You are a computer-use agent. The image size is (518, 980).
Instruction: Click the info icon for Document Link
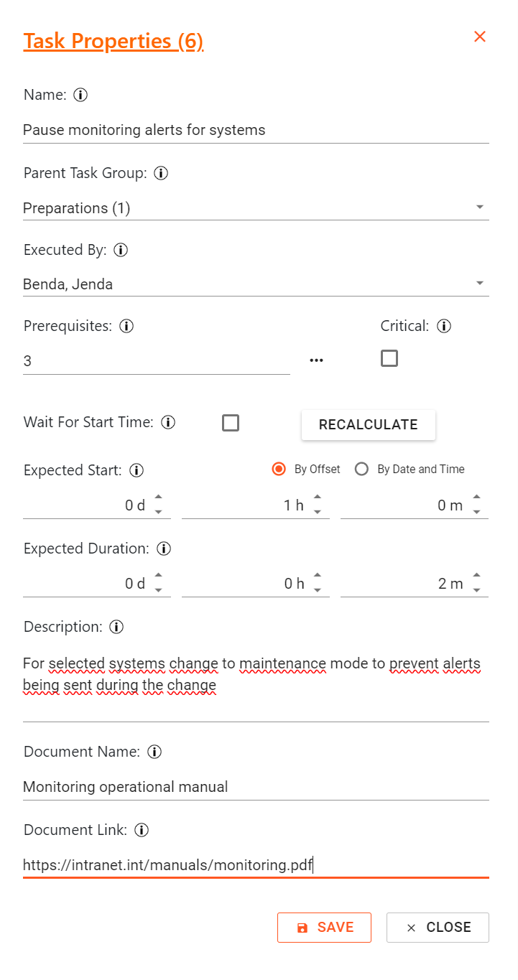coord(142,830)
